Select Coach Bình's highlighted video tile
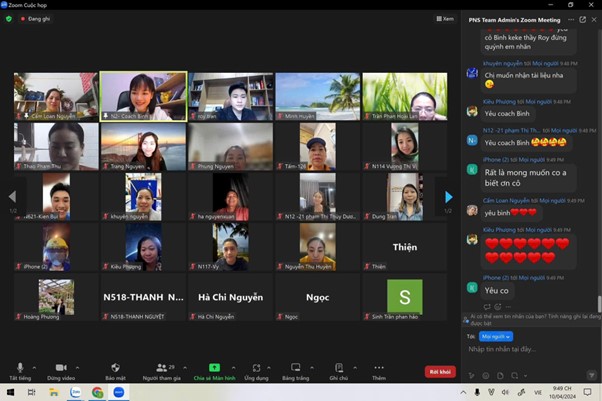Screen dimensions: 602x401 (x=143, y=95)
